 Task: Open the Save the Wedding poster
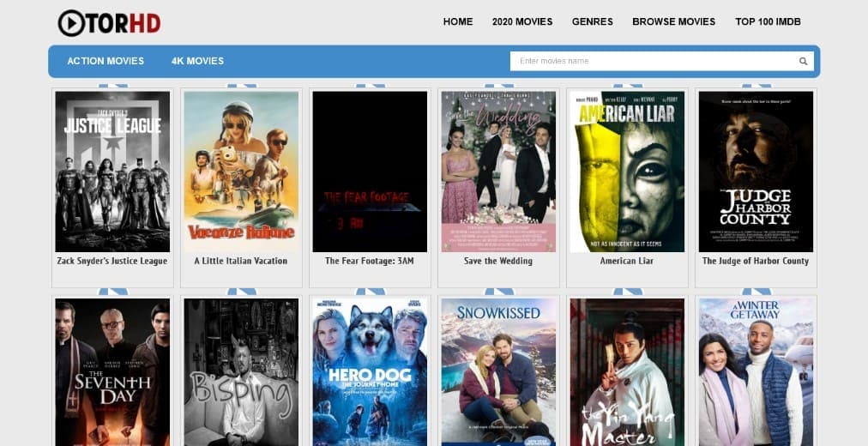tap(498, 172)
